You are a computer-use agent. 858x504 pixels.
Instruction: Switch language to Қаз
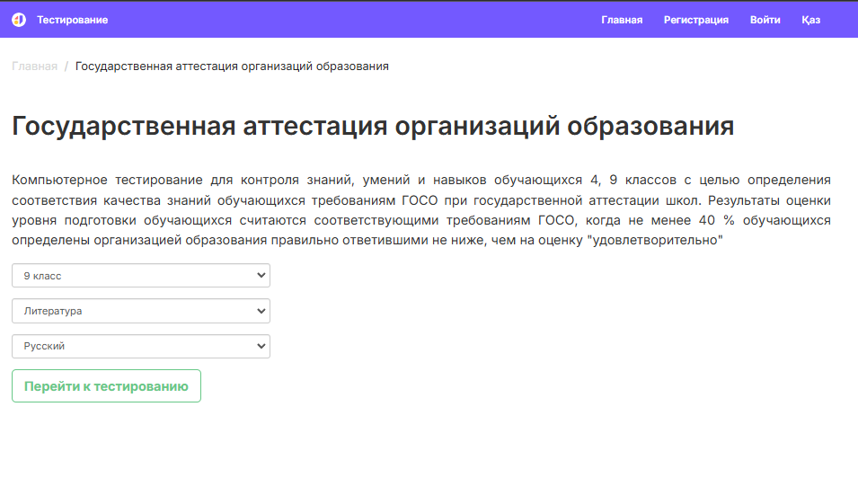810,20
